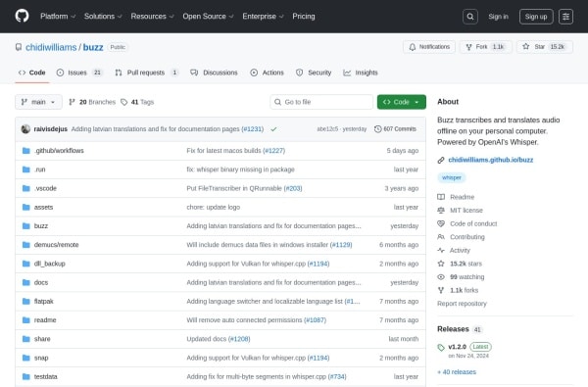588x387 pixels.
Task: Open the readme folder name
Action: coord(45,319)
